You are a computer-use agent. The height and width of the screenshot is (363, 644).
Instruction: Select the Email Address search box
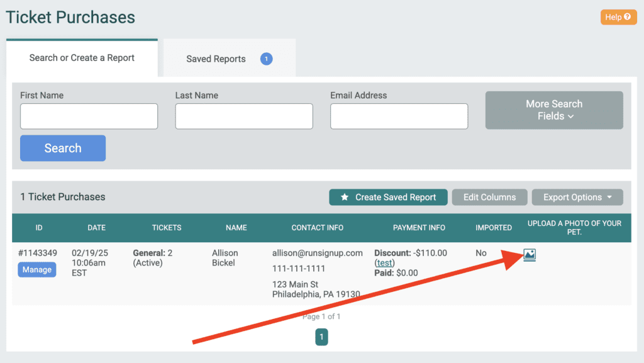pyautogui.click(x=399, y=116)
